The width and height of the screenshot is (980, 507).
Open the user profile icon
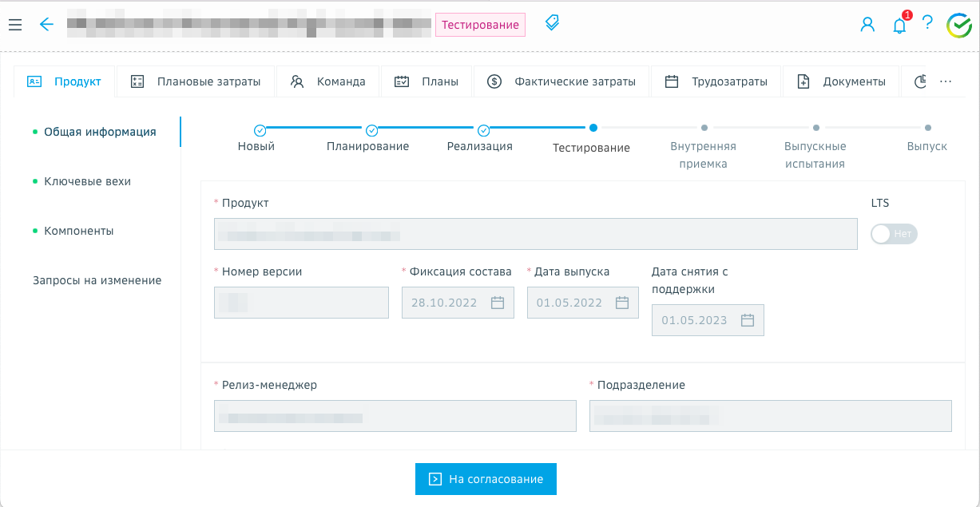(x=867, y=25)
